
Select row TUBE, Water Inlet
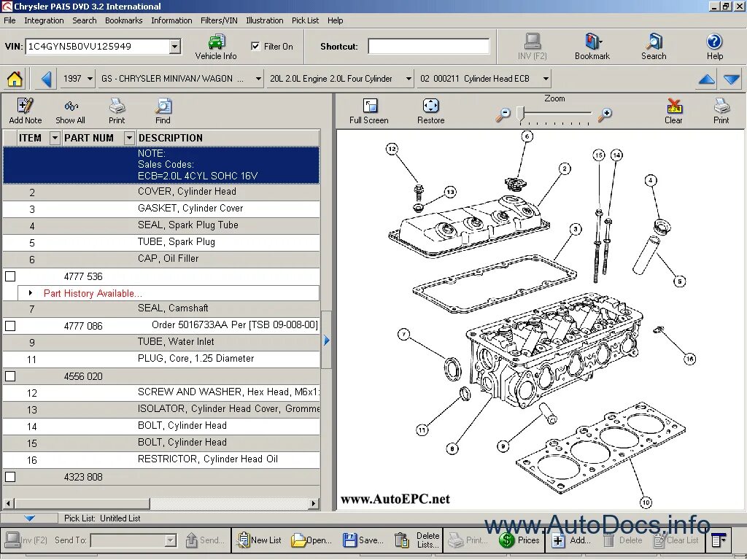tap(161, 342)
